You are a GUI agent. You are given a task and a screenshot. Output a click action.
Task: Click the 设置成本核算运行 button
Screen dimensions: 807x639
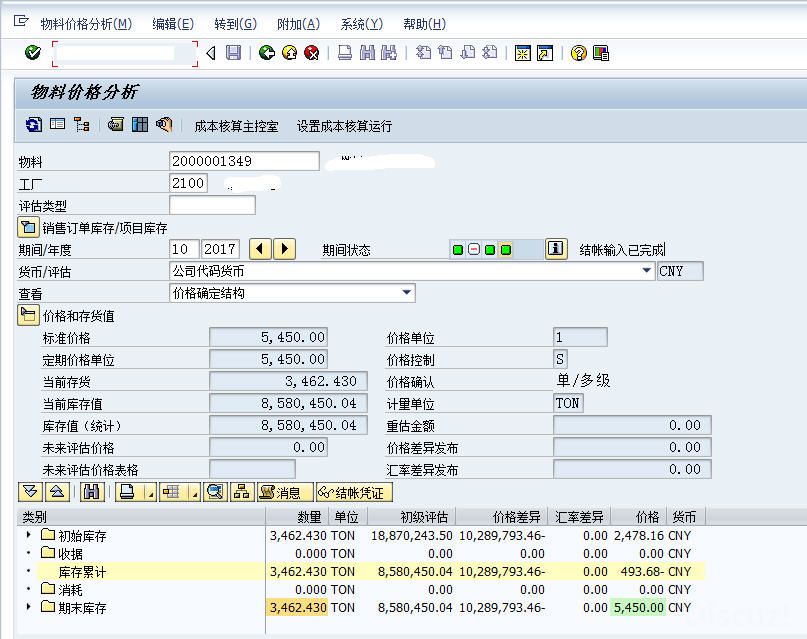tap(343, 124)
